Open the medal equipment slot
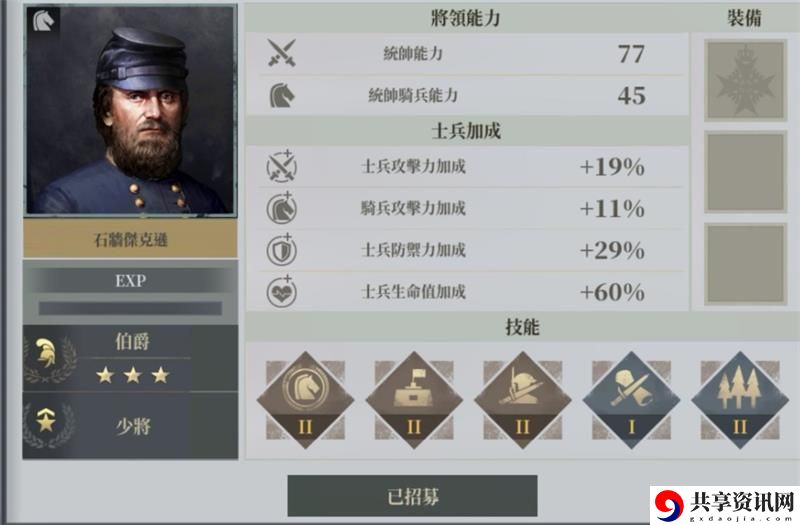 [x=745, y=80]
